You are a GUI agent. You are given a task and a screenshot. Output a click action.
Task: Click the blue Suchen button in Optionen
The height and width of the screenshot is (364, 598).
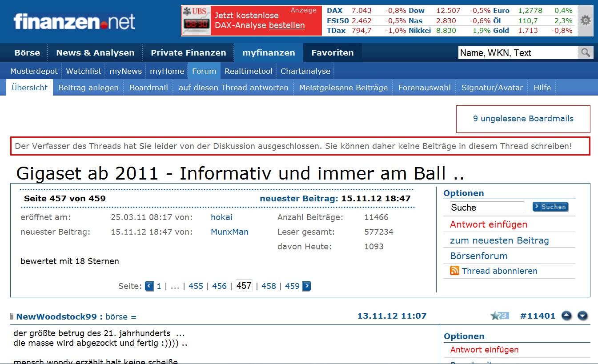coord(550,207)
